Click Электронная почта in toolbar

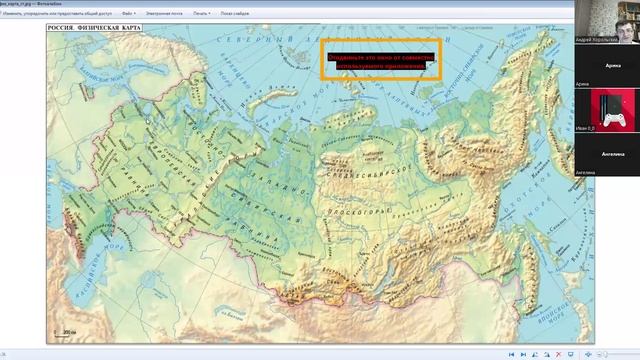(x=164, y=13)
